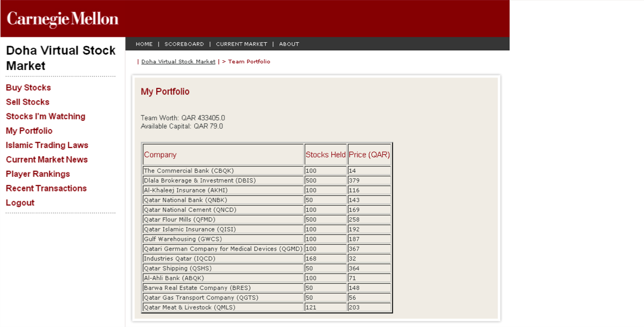Click price 367 for Qatari German Medical Devices
The width and height of the screenshot is (644, 327).
[369, 248]
